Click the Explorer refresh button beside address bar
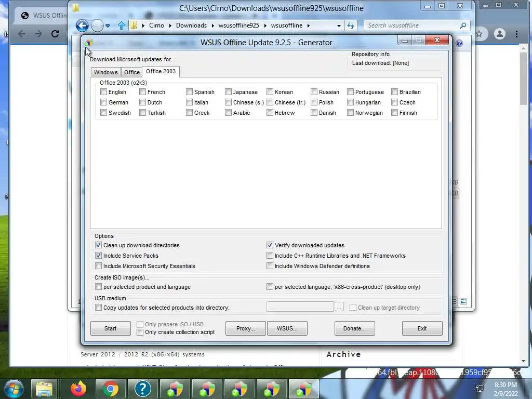The image size is (532, 399). coord(351,25)
